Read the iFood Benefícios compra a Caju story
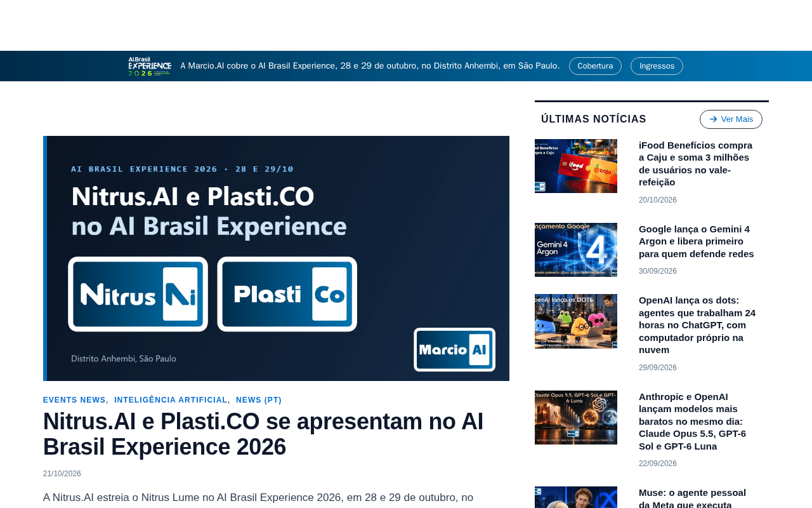Image resolution: width=812 pixels, height=508 pixels. (x=696, y=164)
